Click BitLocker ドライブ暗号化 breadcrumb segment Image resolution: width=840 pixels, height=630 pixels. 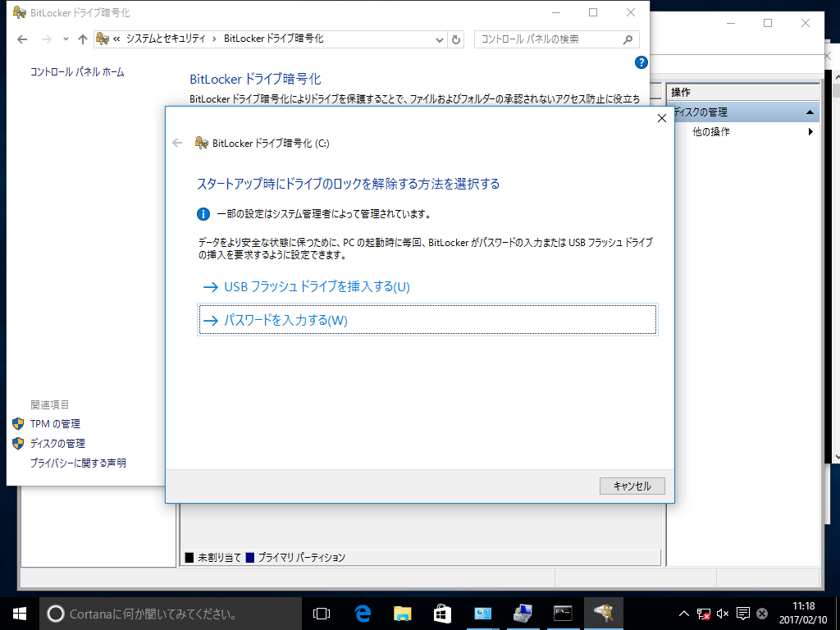274,39
